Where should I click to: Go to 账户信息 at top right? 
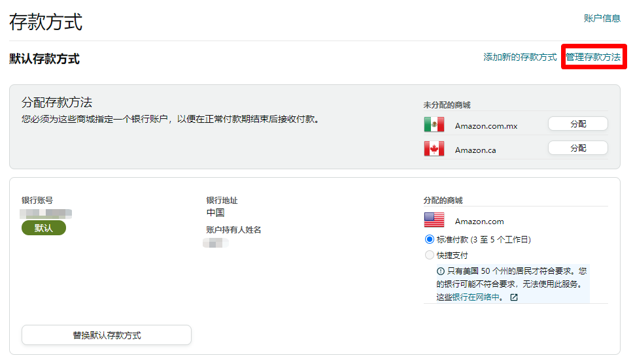tap(602, 18)
